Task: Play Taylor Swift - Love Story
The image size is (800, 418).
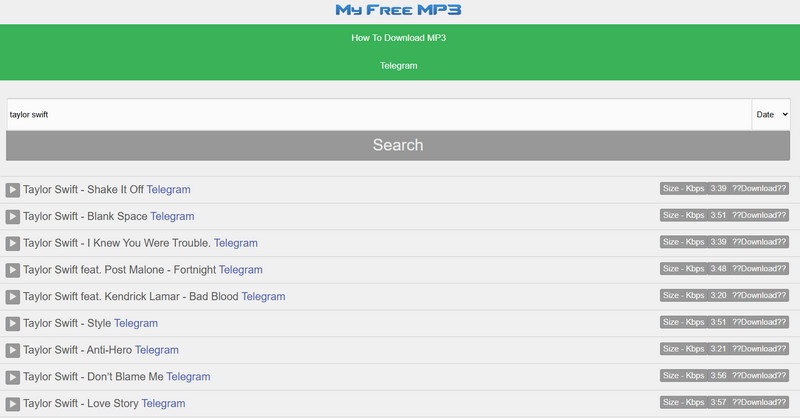Action: (13, 404)
